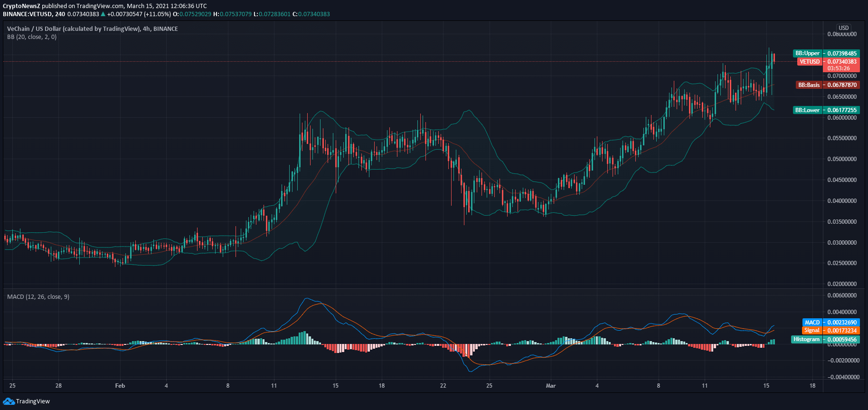Select the teal Histogram value label
This screenshot has height=410, width=868.
(825, 340)
